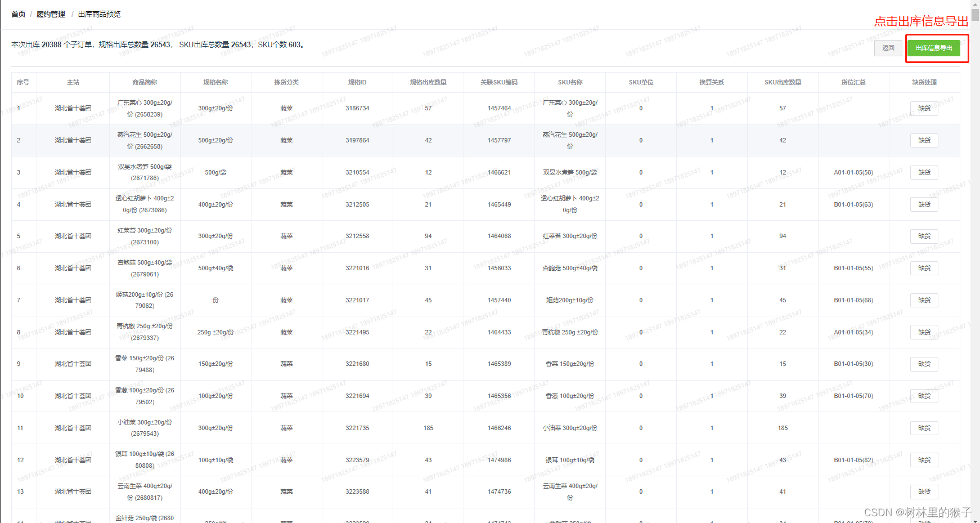The image size is (980, 523).
Task: Click the 关联SKU编码 column header
Action: click(499, 82)
